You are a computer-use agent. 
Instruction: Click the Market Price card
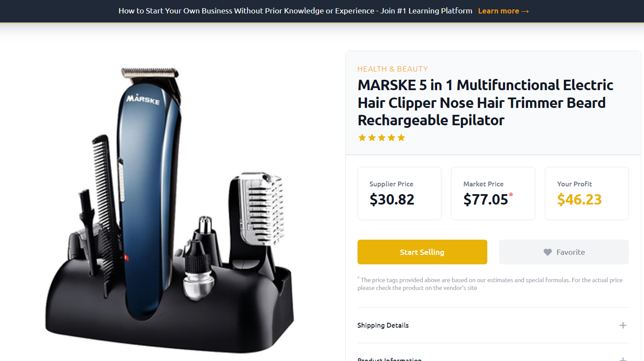(493, 194)
